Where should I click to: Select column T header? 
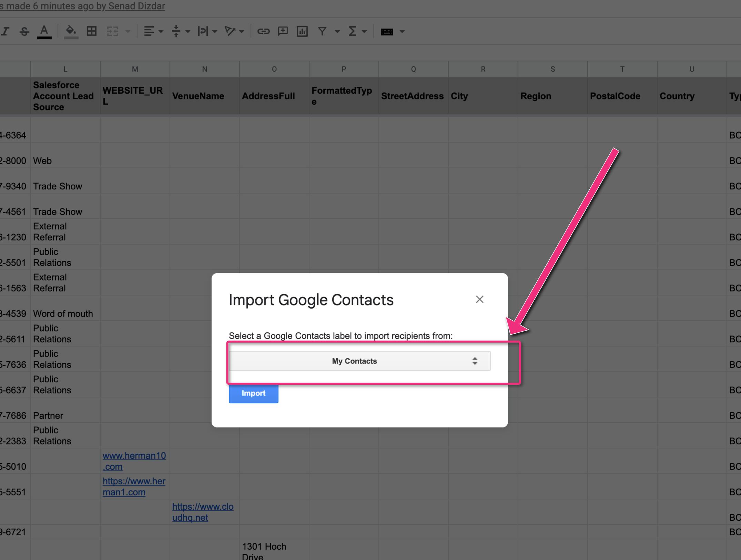click(622, 69)
